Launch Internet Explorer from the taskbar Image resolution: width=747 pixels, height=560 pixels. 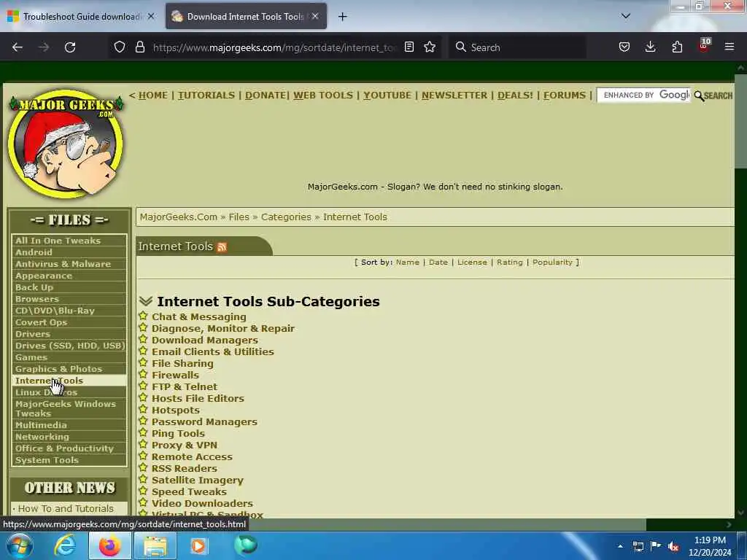pyautogui.click(x=65, y=545)
